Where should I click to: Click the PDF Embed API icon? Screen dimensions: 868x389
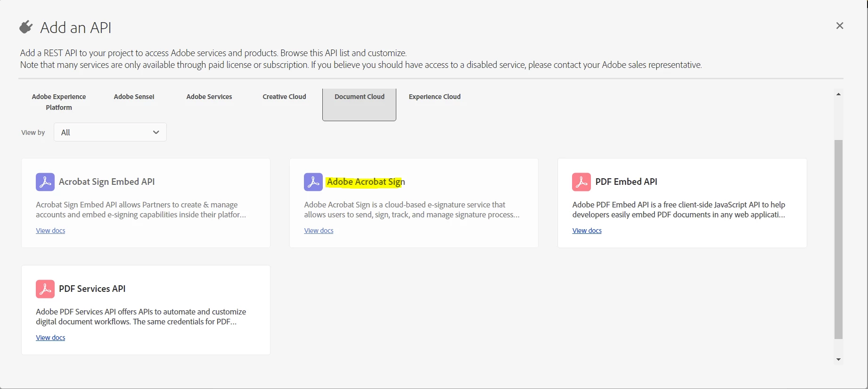click(x=581, y=182)
